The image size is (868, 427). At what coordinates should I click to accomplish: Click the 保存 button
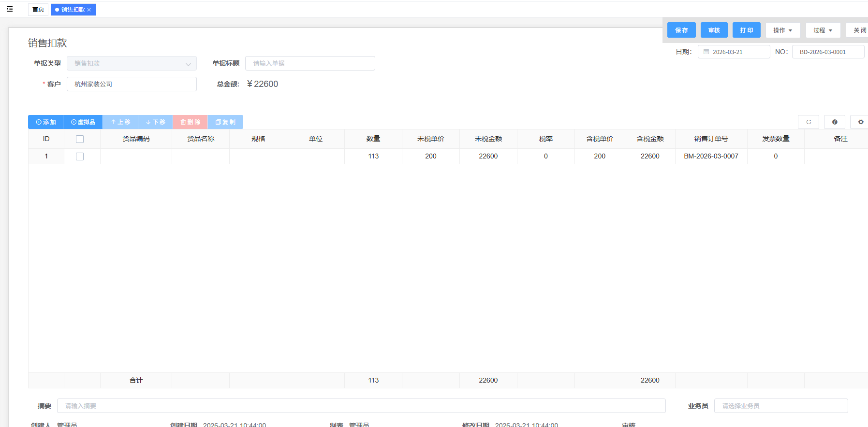[x=681, y=30]
